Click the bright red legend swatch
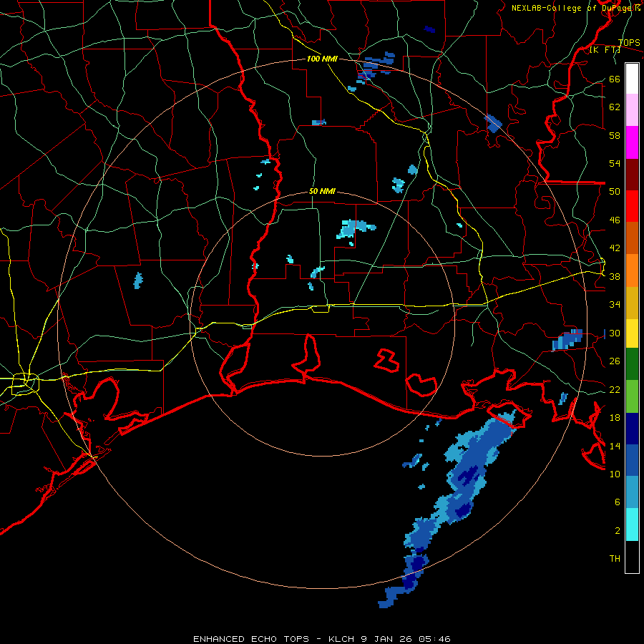The image size is (644, 644). [632, 206]
